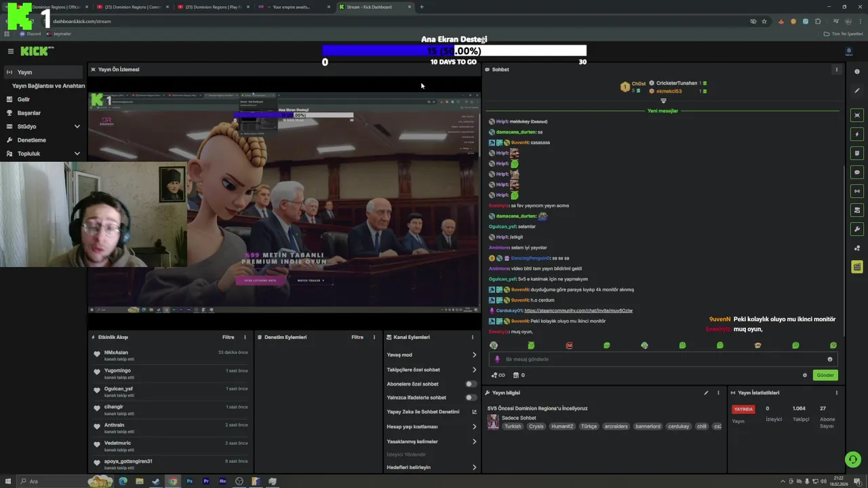
Task: Open Photoshop from the taskbar
Action: 189,481
